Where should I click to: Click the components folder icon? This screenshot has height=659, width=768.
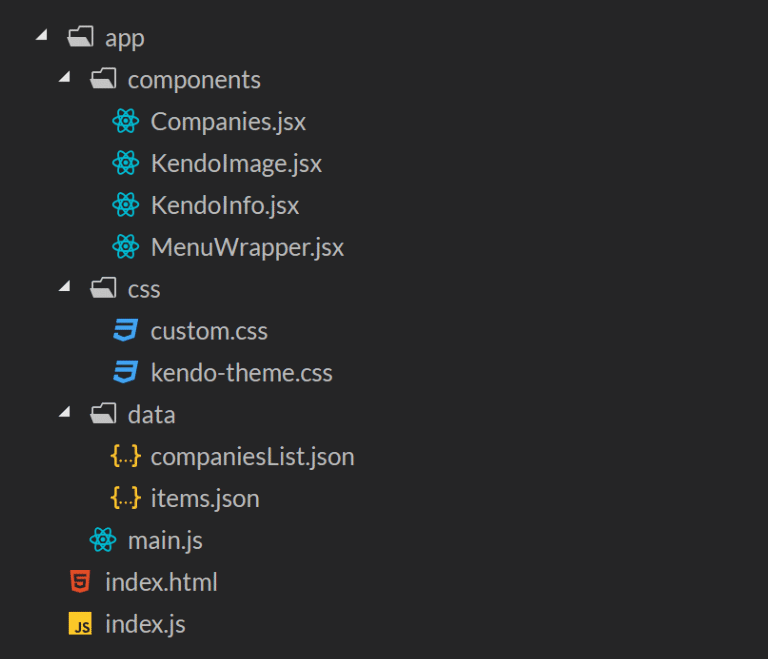(103, 78)
